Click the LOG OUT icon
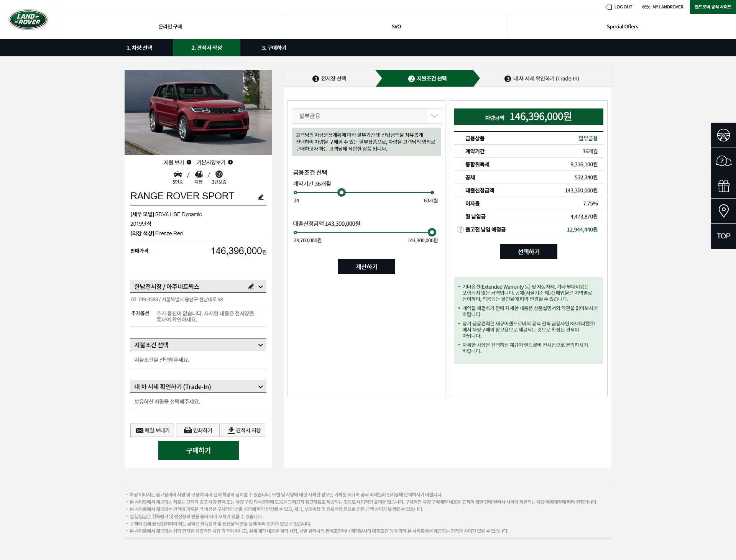 [608, 7]
